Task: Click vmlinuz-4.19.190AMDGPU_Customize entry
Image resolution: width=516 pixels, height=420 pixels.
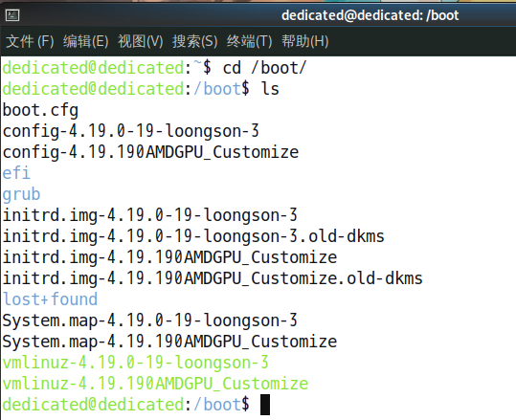Action: click(155, 385)
